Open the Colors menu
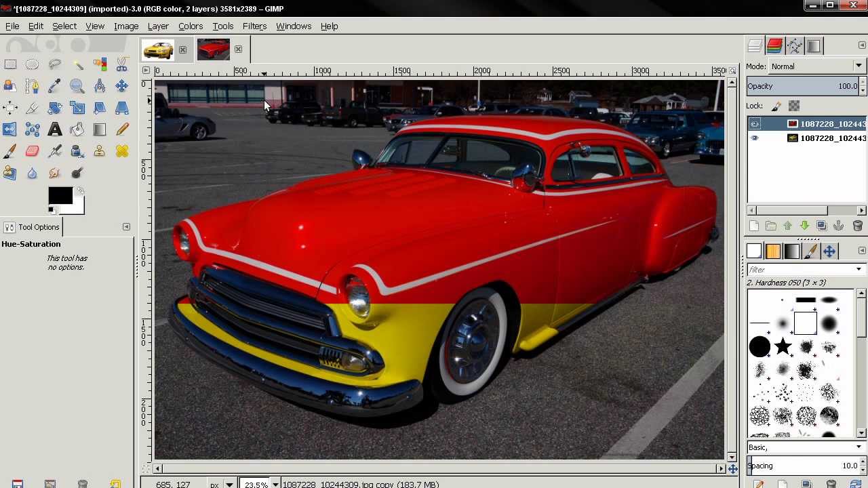This screenshot has height=488, width=868. tap(191, 26)
